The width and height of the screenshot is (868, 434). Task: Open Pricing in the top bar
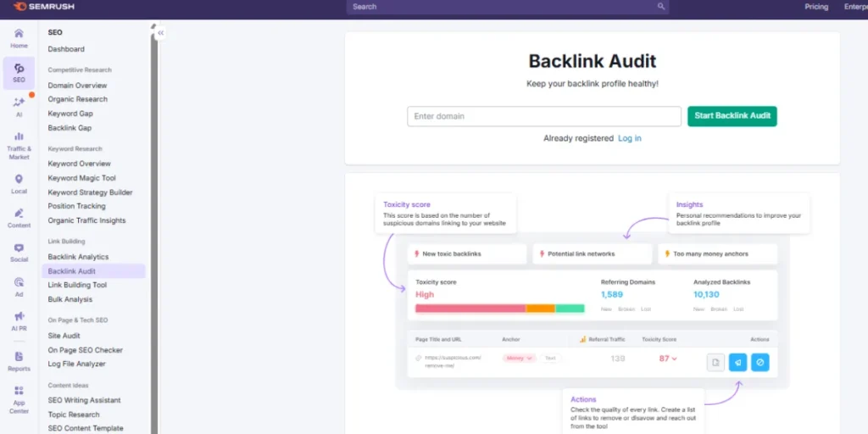(x=816, y=7)
